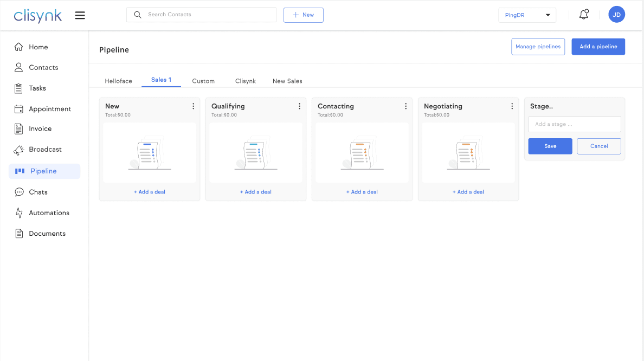Screen dimensions: 644x361
Task: Open Documents from the sidebar
Action: pos(47,234)
